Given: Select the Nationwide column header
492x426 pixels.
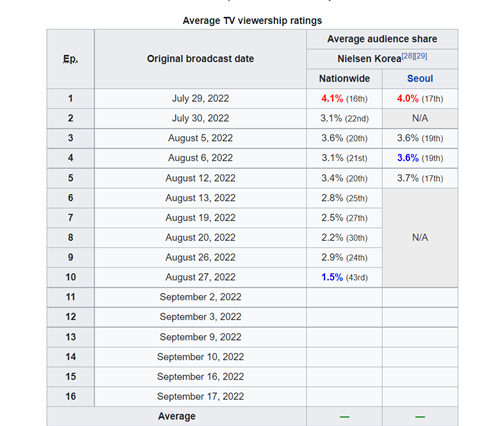Looking at the screenshot, I should (x=344, y=79).
